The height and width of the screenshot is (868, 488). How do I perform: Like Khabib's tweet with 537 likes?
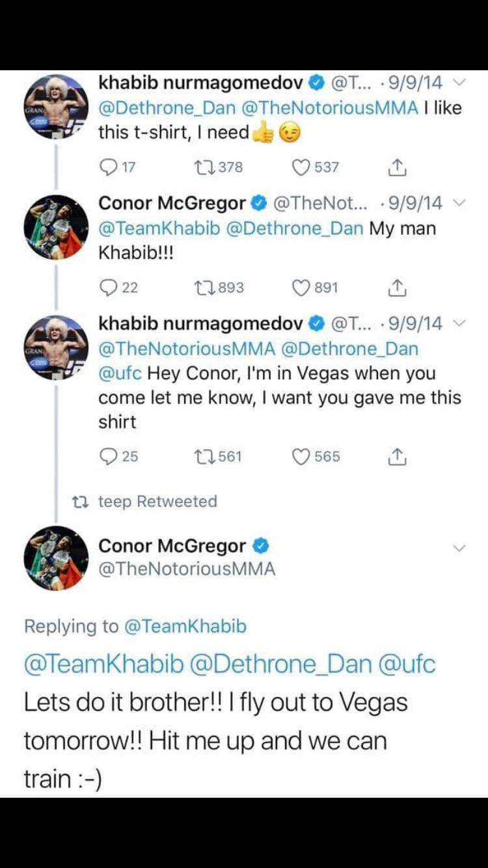[x=300, y=167]
